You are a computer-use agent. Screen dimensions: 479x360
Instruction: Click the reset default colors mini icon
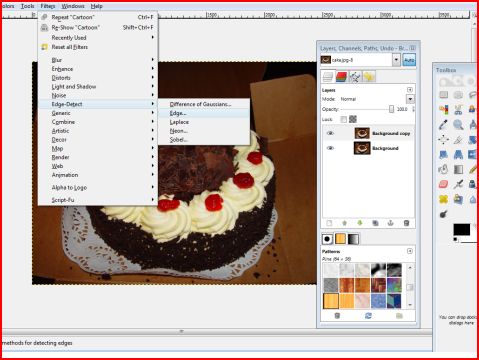456,239
